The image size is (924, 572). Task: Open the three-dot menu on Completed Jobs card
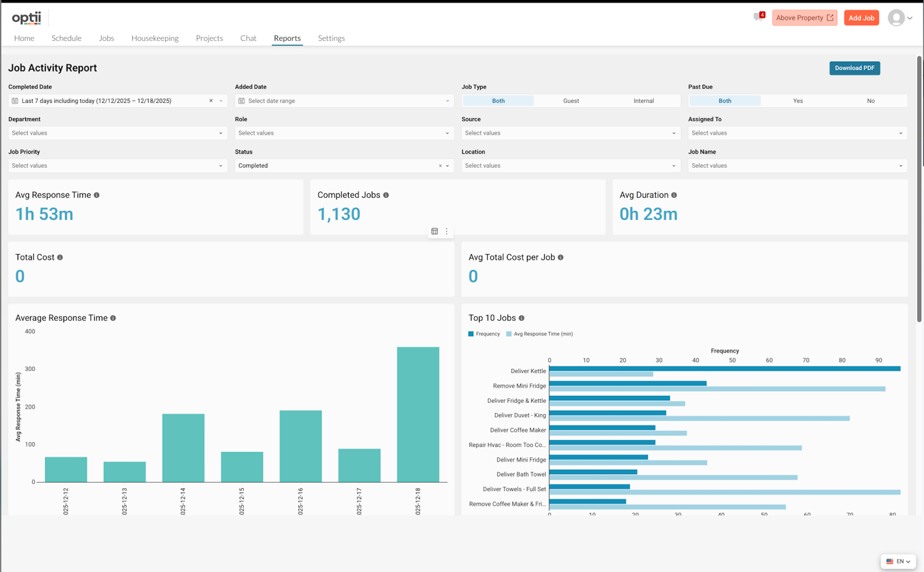click(447, 231)
